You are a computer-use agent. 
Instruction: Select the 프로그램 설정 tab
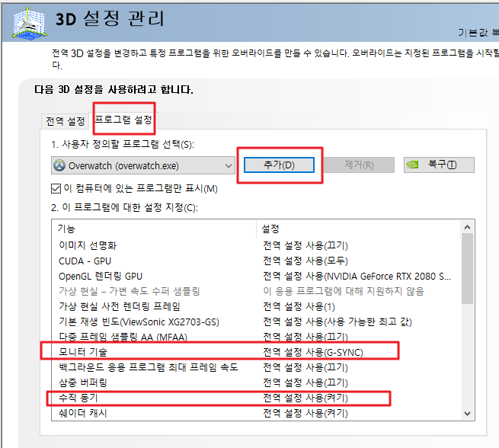[x=123, y=120]
